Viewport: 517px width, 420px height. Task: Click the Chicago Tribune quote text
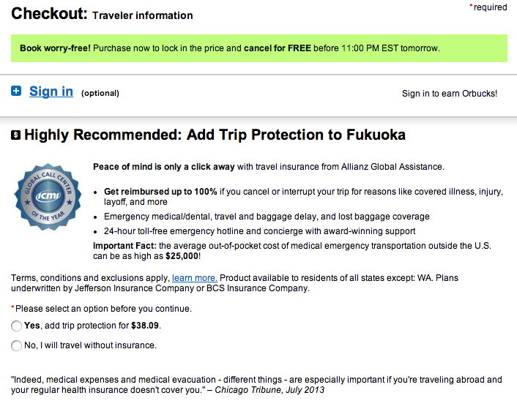point(256,385)
